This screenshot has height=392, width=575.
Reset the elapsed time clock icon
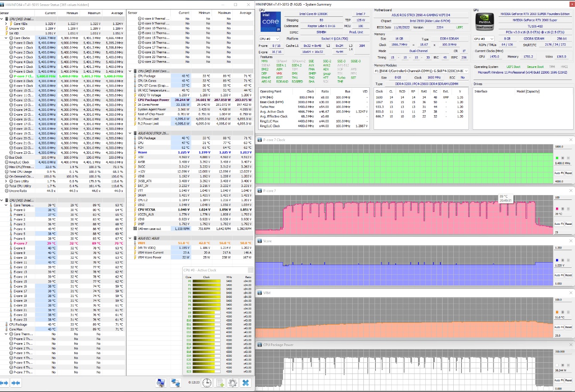coord(207,383)
